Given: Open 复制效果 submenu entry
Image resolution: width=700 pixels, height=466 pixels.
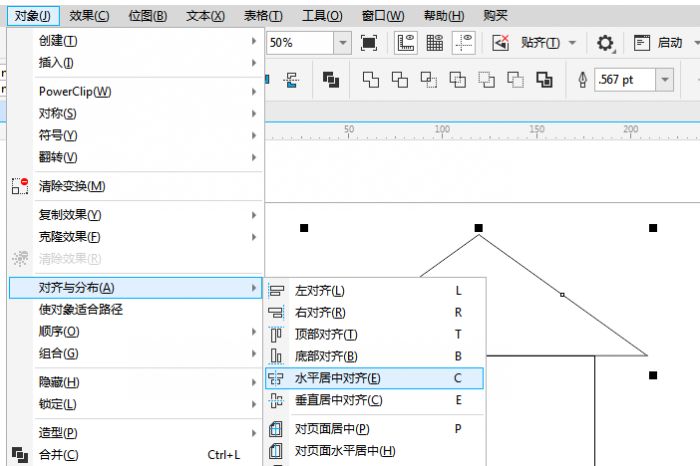Looking at the screenshot, I should [x=135, y=215].
